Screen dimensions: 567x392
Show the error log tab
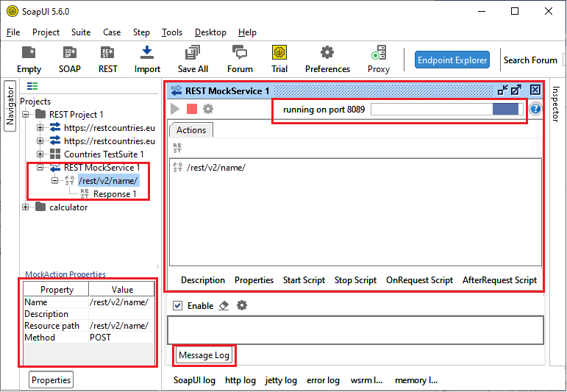[324, 380]
